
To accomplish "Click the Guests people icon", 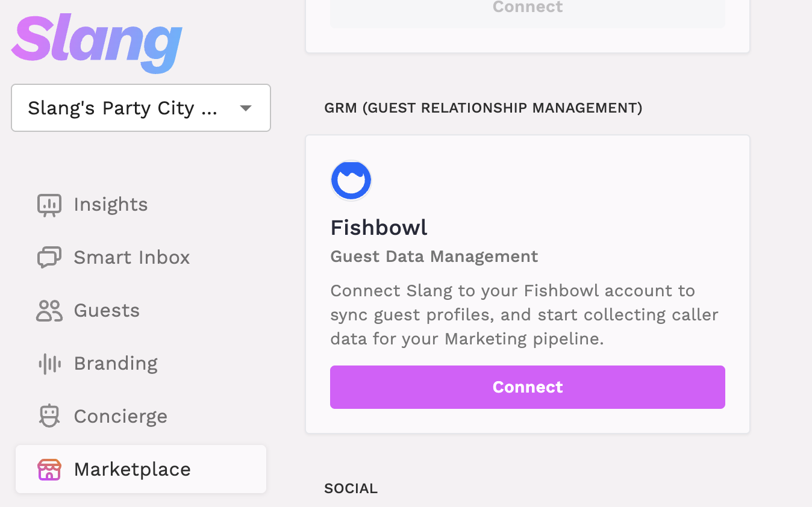I will coord(49,311).
